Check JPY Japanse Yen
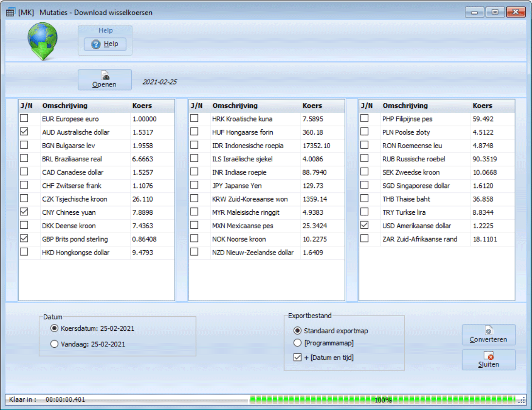This screenshot has width=532, height=410. click(x=194, y=185)
